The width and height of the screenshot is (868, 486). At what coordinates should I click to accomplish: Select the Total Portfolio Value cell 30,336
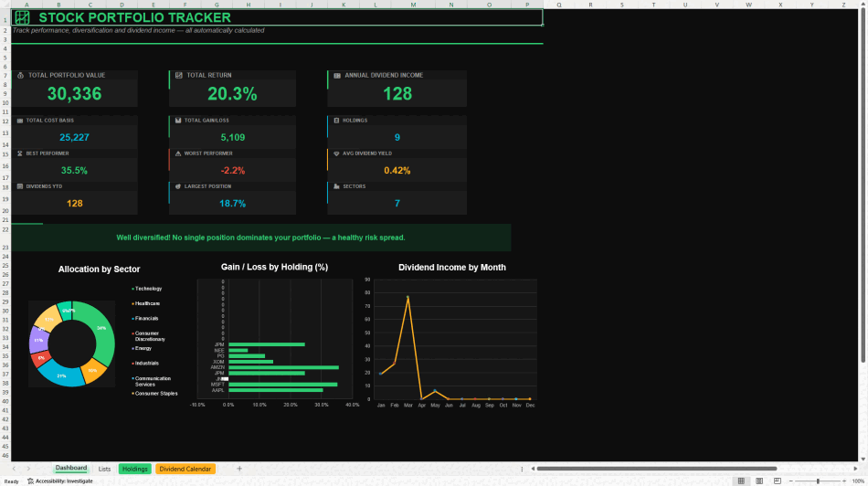(x=74, y=93)
